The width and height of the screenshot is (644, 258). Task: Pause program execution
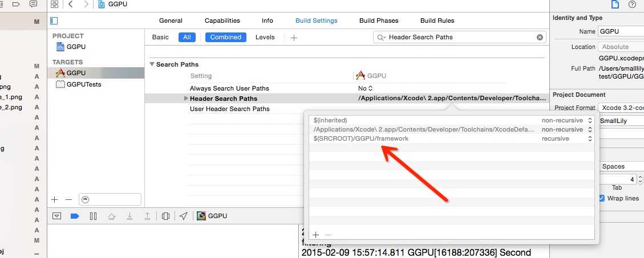click(93, 216)
